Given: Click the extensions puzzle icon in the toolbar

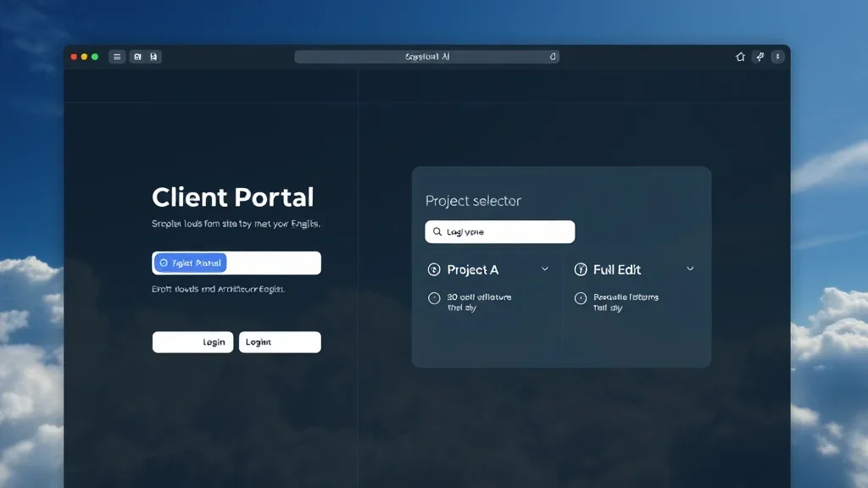Looking at the screenshot, I should pos(759,56).
